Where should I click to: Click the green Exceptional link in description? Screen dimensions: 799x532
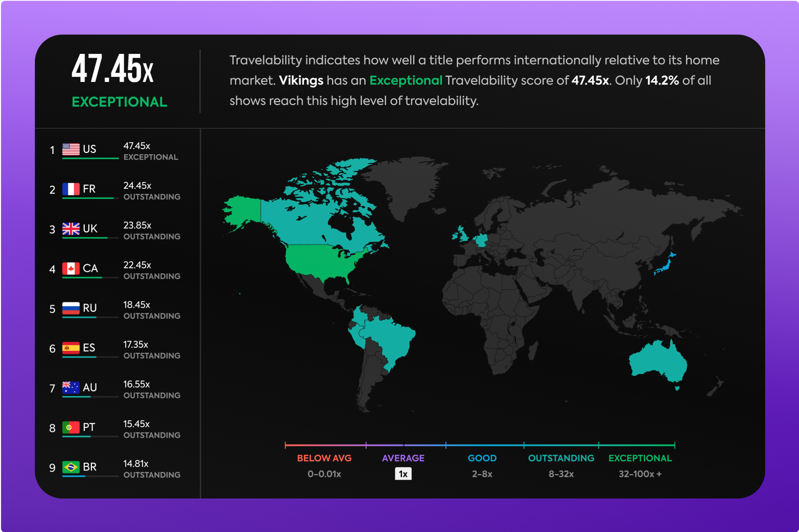tap(406, 81)
